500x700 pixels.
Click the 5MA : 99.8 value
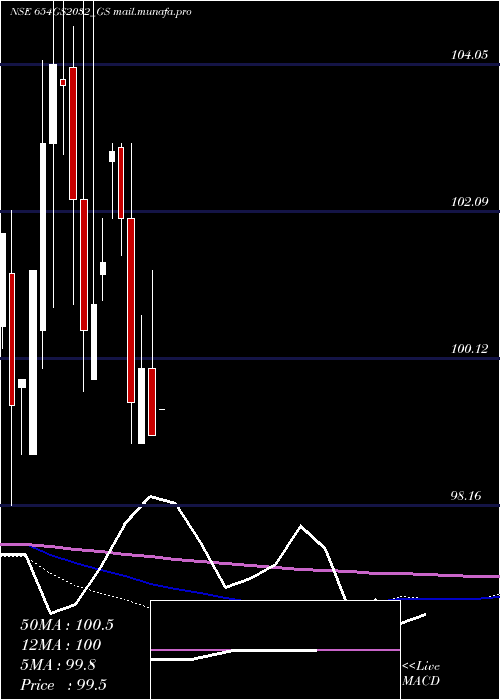coord(58,665)
